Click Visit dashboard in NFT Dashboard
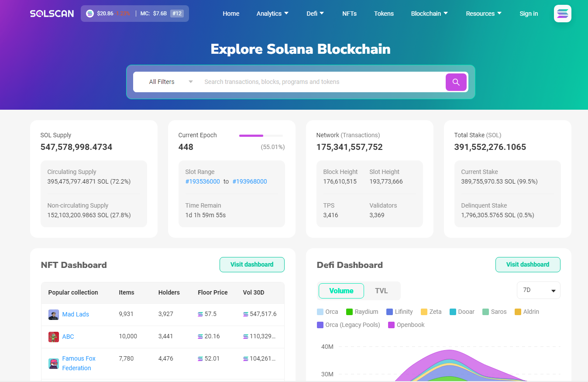The width and height of the screenshot is (588, 382). coord(252,264)
